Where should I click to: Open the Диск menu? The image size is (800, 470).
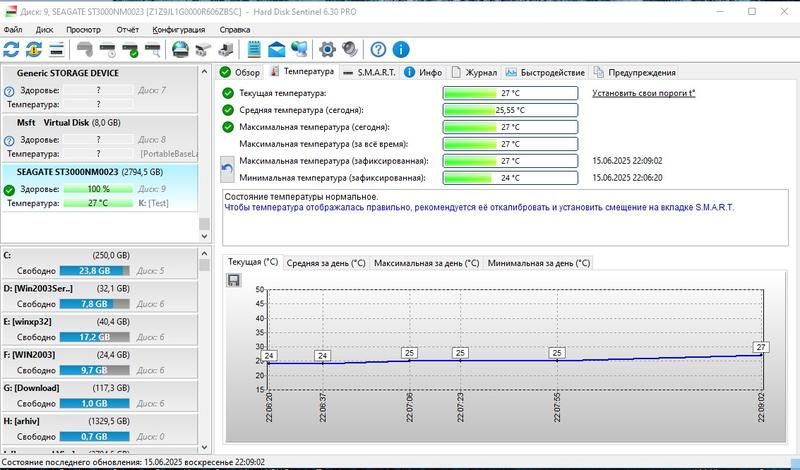click(44, 30)
